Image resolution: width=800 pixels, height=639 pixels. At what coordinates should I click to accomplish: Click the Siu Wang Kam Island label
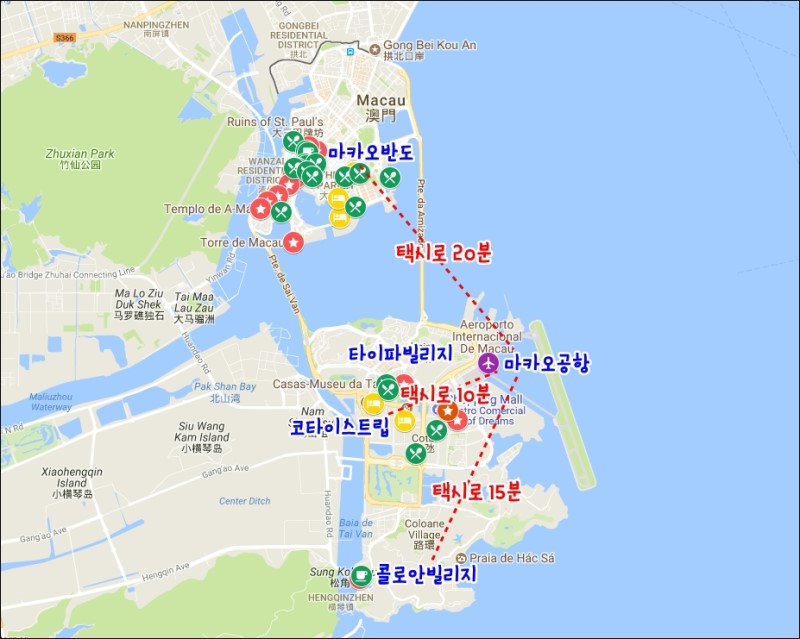(204, 437)
